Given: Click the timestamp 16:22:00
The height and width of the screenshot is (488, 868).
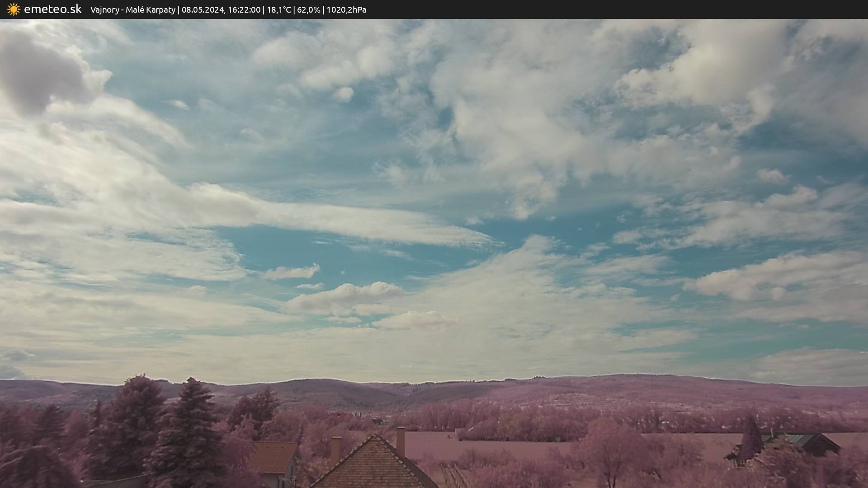Looking at the screenshot, I should [x=244, y=10].
